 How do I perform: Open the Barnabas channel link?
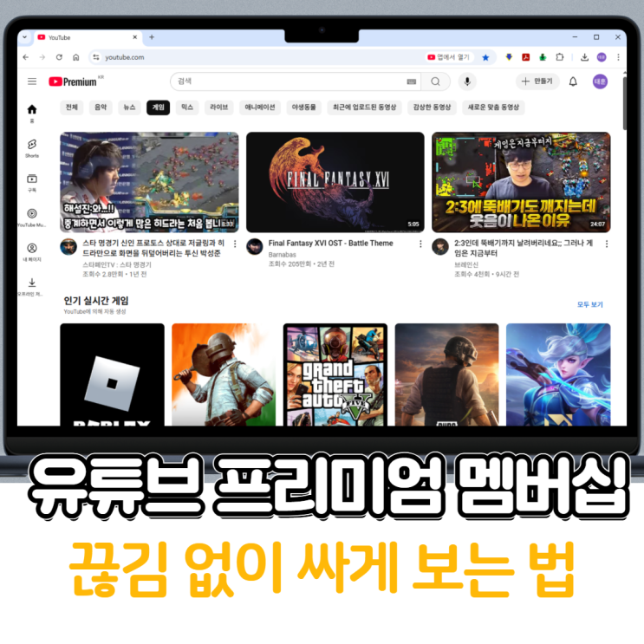click(x=283, y=255)
